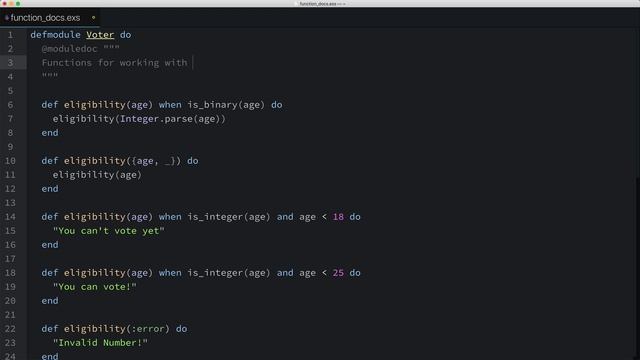
Task: Click the highlighted line number 3 in gutter
Action: click(x=10, y=63)
